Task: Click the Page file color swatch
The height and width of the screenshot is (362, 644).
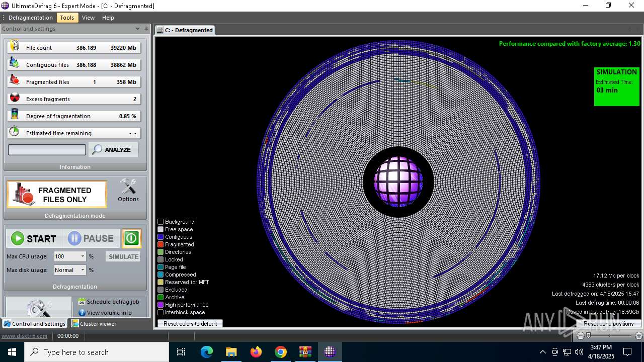Action: pos(160,267)
